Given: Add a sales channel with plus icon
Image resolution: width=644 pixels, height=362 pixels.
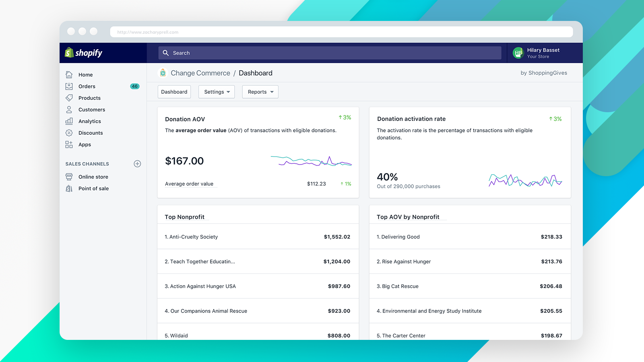Looking at the screenshot, I should [137, 164].
